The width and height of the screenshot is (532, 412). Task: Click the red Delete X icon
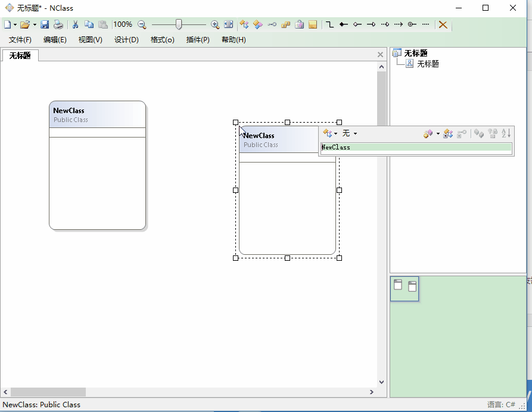click(443, 24)
